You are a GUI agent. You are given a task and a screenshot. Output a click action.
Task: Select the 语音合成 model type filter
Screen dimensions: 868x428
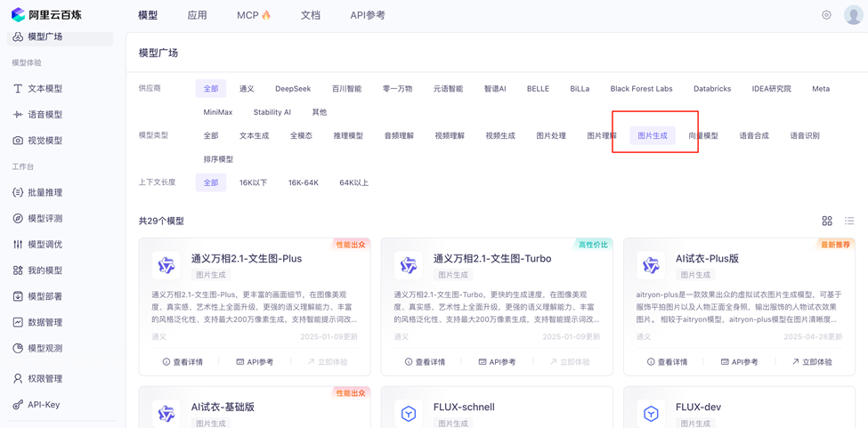(754, 135)
